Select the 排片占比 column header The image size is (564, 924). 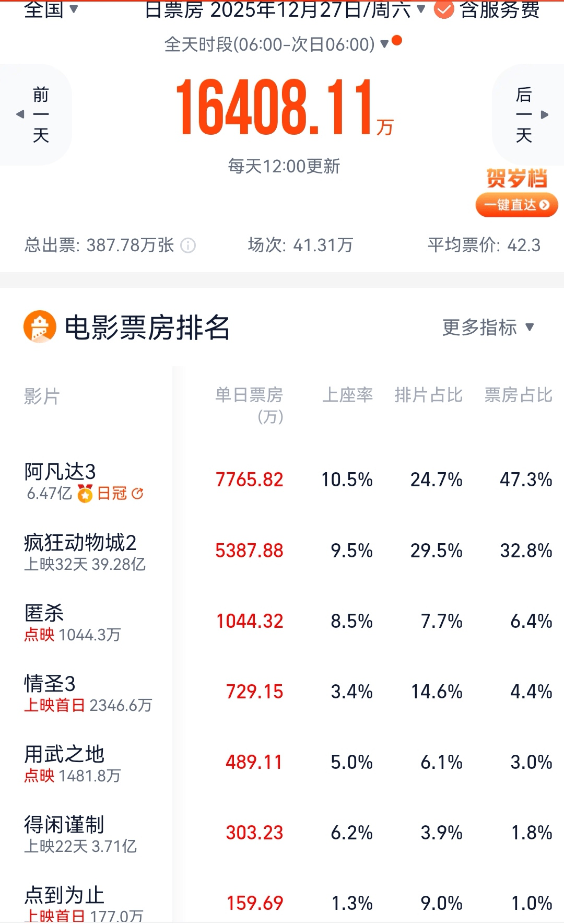(x=428, y=395)
